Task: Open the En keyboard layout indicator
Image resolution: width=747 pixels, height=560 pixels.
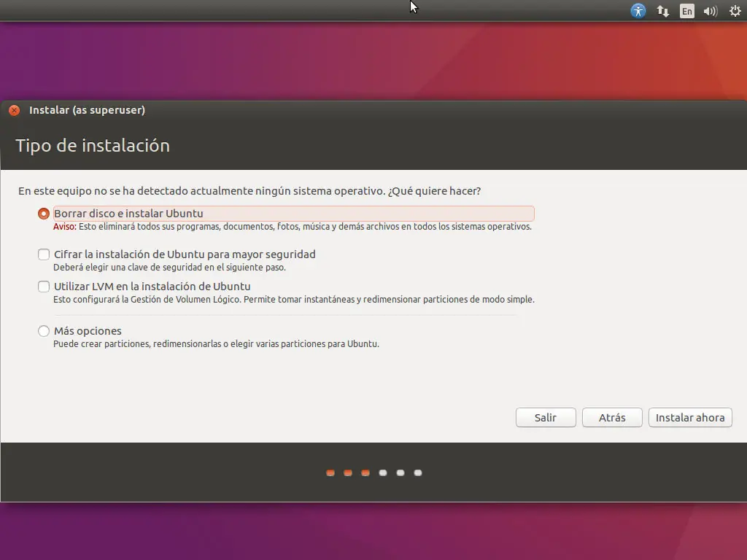Action: pyautogui.click(x=686, y=11)
